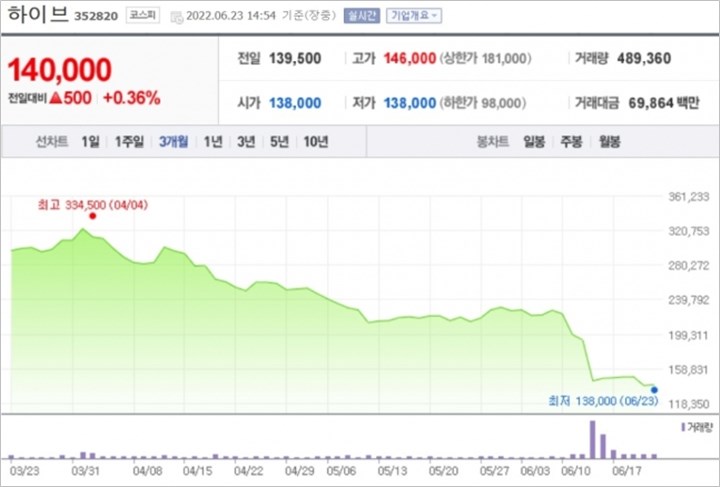Select the 5년 chart period
The image size is (720, 487).
click(280, 142)
